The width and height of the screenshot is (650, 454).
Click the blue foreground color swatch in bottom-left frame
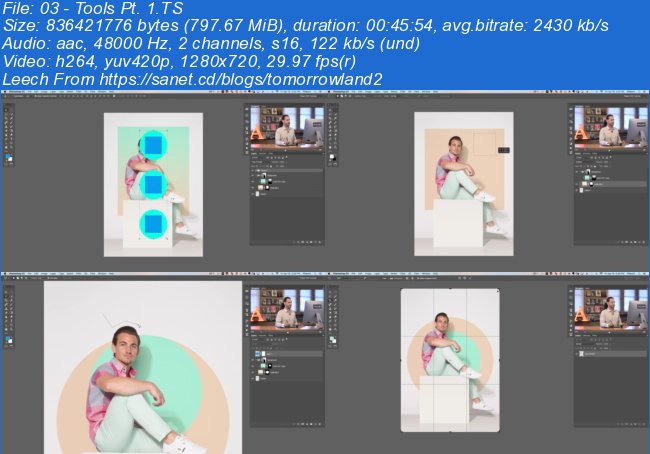(7, 339)
